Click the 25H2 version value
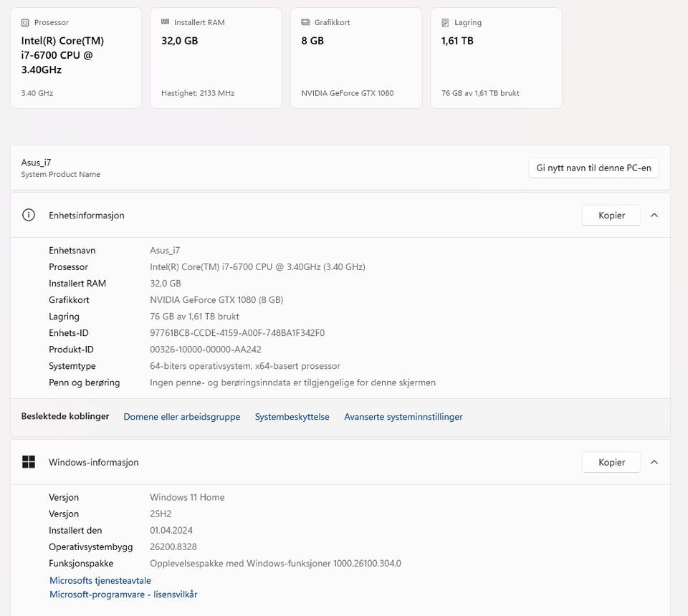 coord(161,514)
